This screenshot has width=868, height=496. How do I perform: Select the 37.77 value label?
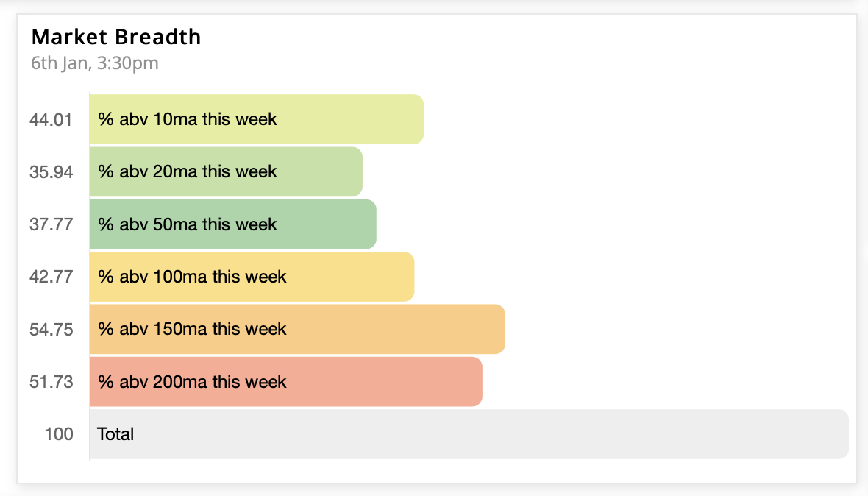point(51,224)
